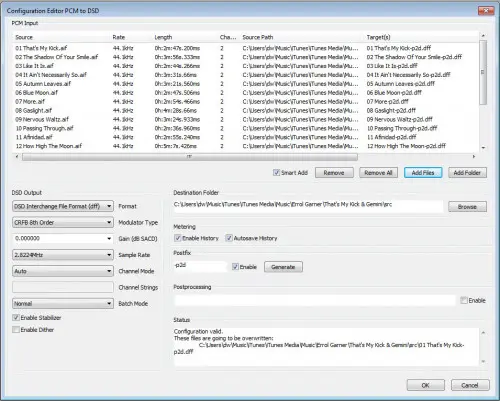
Task: Click the Remove All button
Action: click(x=378, y=173)
